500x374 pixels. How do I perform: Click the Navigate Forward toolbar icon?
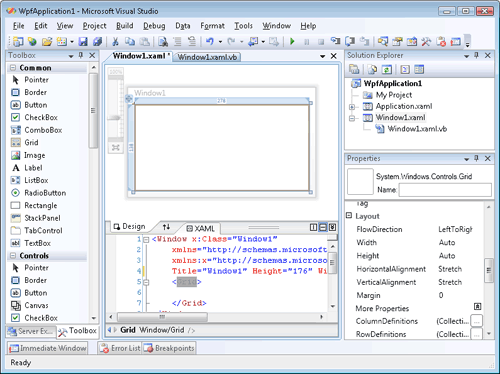274,42
